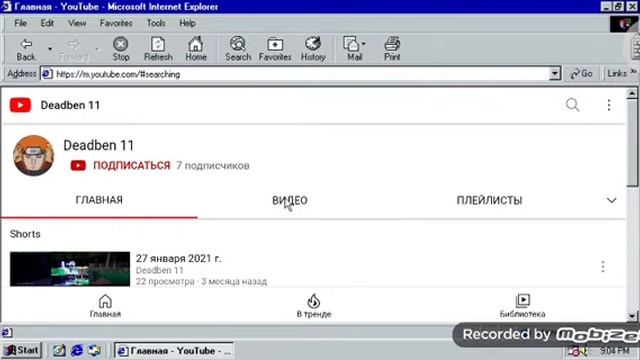Expand the Links toolbar chevron
The height and width of the screenshot is (360, 640).
point(633,72)
